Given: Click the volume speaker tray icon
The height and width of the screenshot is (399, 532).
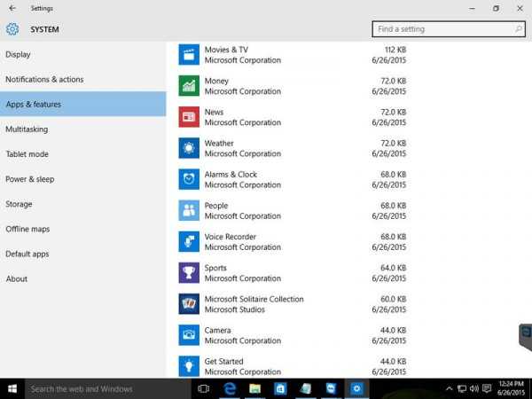Looking at the screenshot, I should coord(474,389).
